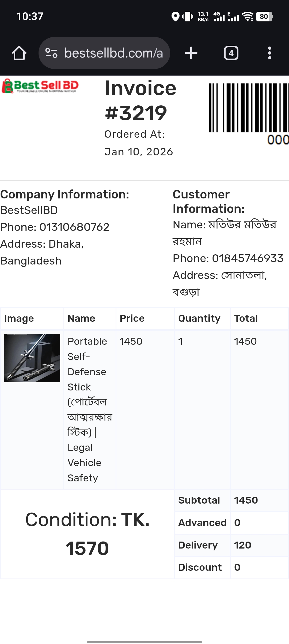Tap the self-defense stick product thumbnail

click(32, 358)
